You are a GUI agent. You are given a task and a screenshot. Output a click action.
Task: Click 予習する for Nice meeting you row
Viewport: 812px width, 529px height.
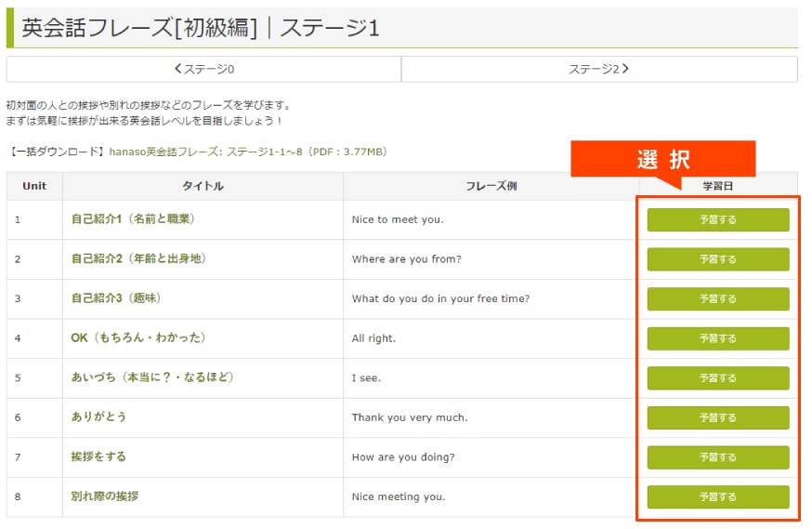click(x=718, y=496)
